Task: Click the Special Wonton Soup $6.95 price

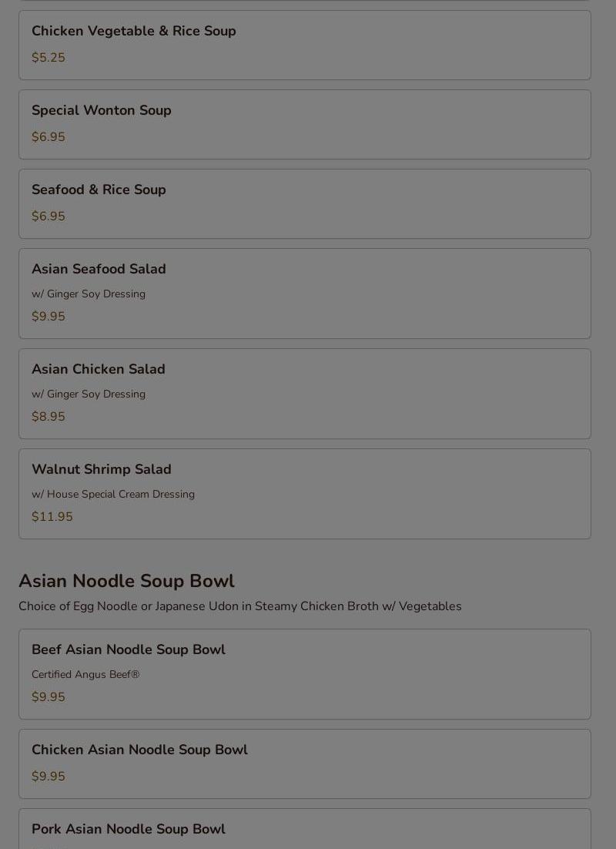Action: [49, 137]
